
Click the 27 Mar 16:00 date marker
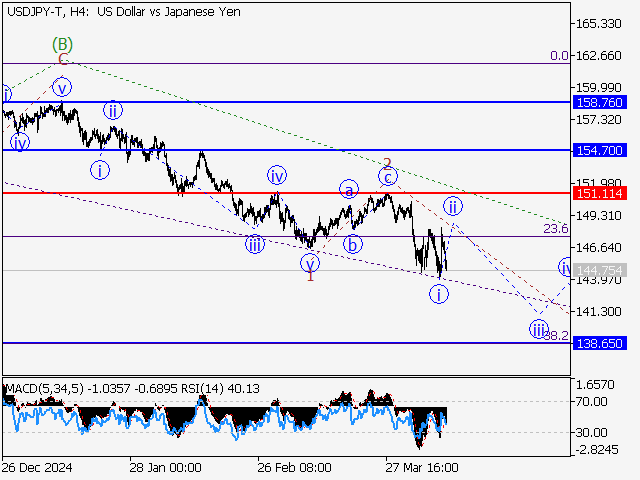(421, 467)
